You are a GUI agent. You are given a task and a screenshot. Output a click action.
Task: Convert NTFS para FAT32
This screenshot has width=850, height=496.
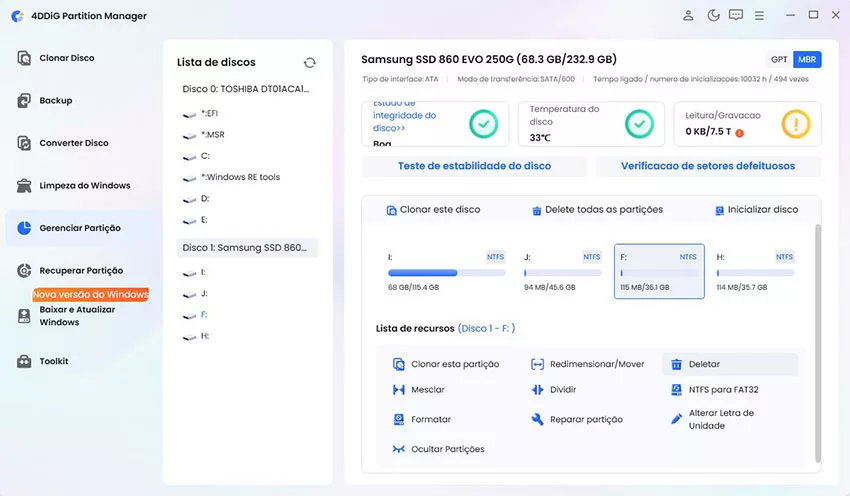[x=714, y=390]
